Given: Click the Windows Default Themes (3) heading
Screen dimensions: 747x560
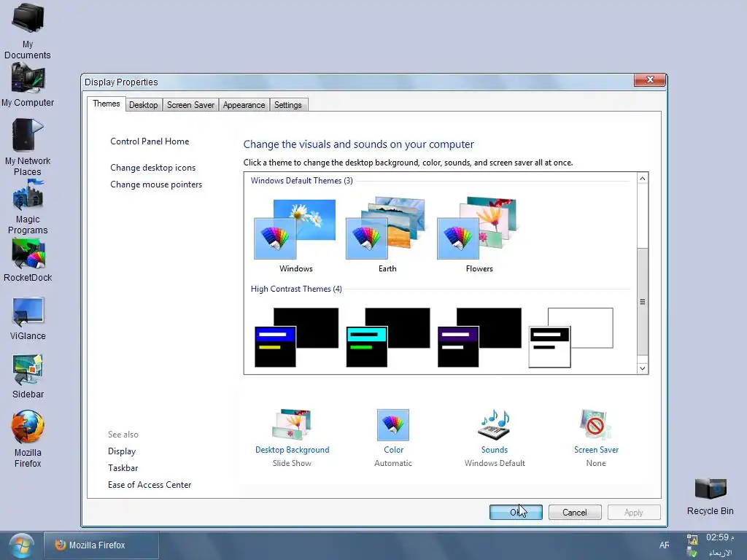Looking at the screenshot, I should (301, 181).
